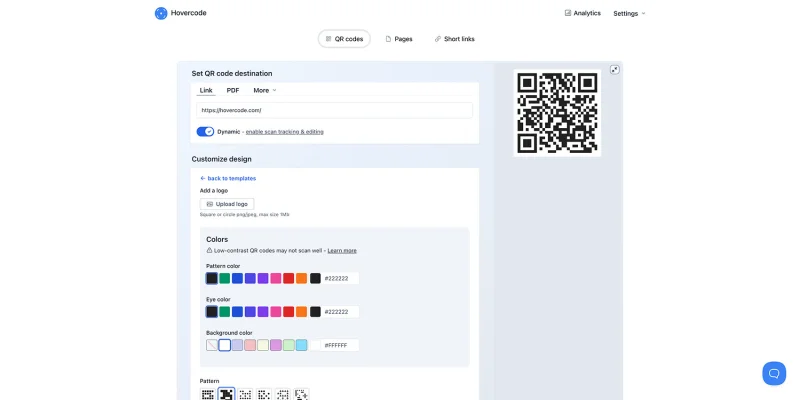Choose the light pink Background color swatch
The height and width of the screenshot is (400, 800).
(x=250, y=345)
